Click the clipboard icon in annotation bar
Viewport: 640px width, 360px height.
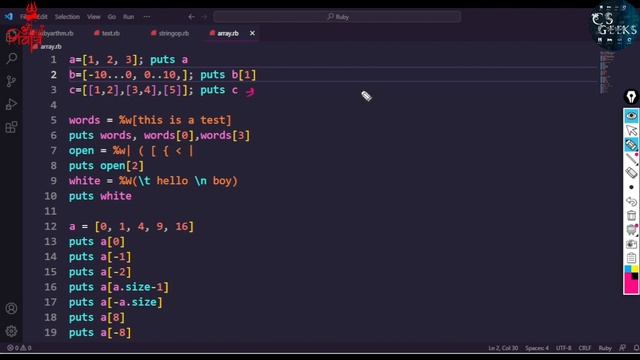coord(631,258)
